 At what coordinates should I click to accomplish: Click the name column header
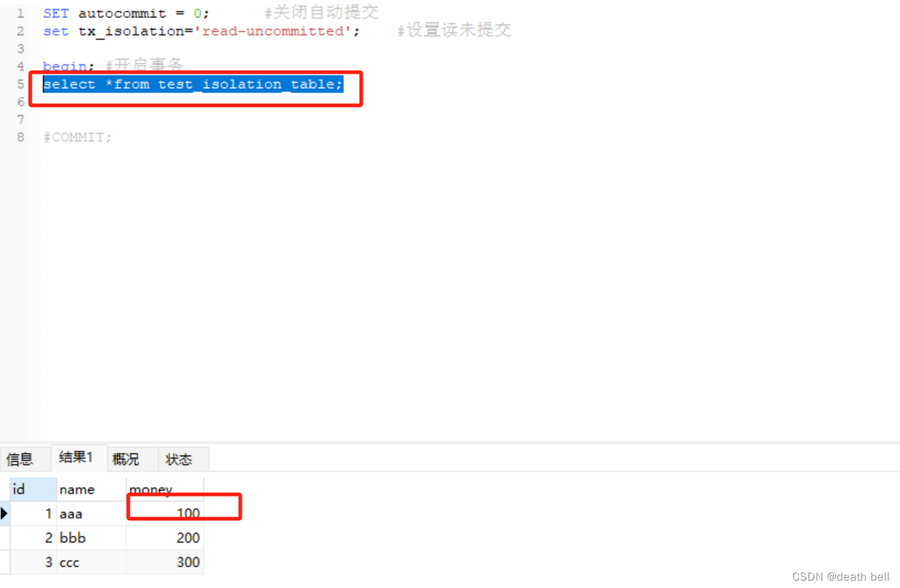[91, 489]
